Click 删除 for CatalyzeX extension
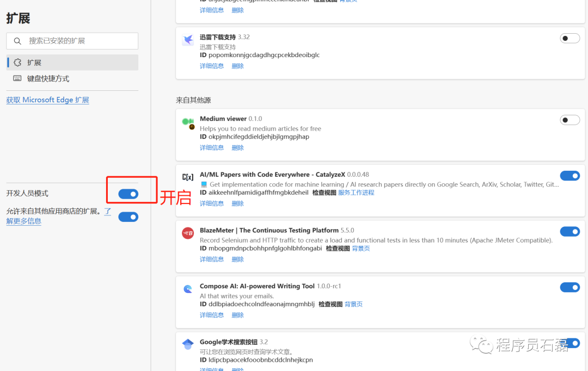The image size is (588, 371). (x=238, y=203)
